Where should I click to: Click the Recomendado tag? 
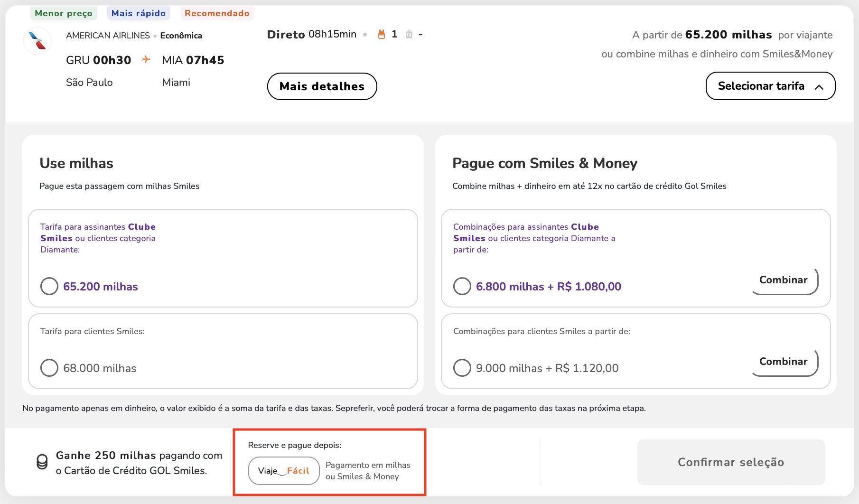[217, 13]
